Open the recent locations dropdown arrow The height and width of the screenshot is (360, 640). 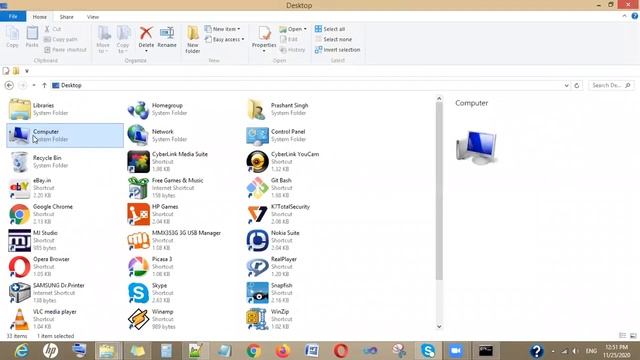[34, 85]
